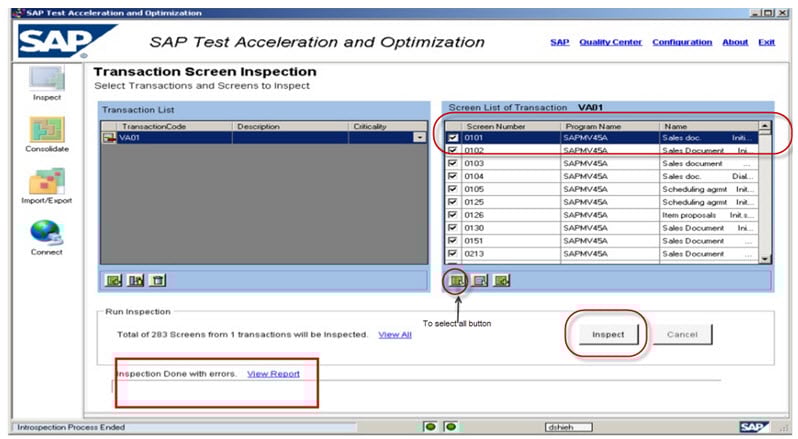Toggle the checkbox for screen 0104
798x439 pixels.
pyautogui.click(x=454, y=176)
